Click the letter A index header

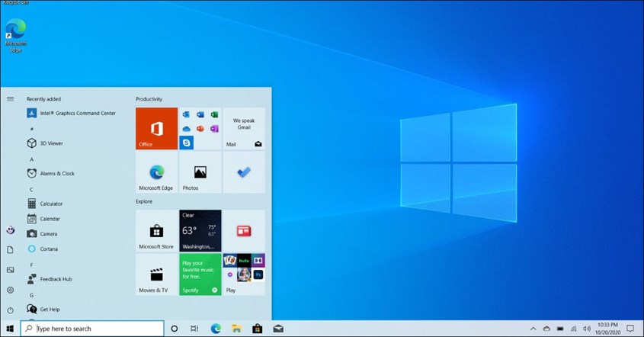point(31,159)
